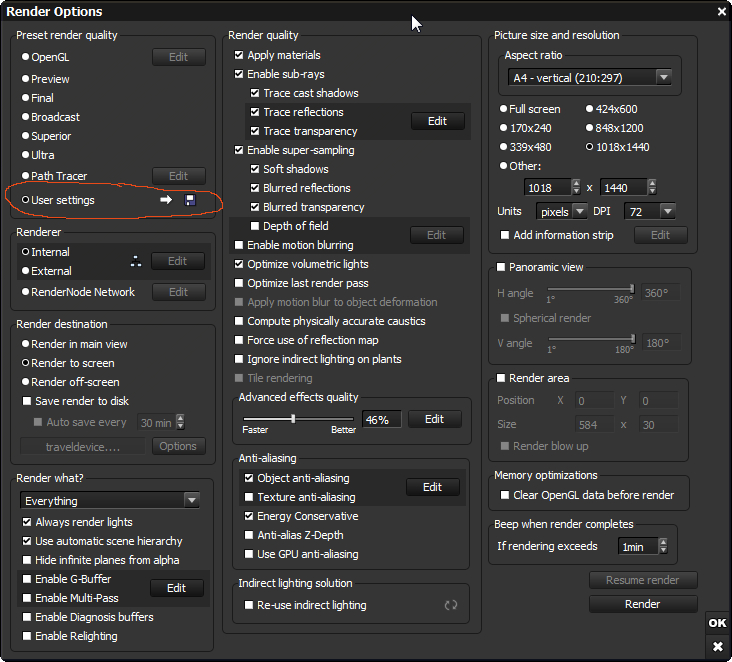Close the Render Options dialog window
The height and width of the screenshot is (662, 732).
[722, 12]
